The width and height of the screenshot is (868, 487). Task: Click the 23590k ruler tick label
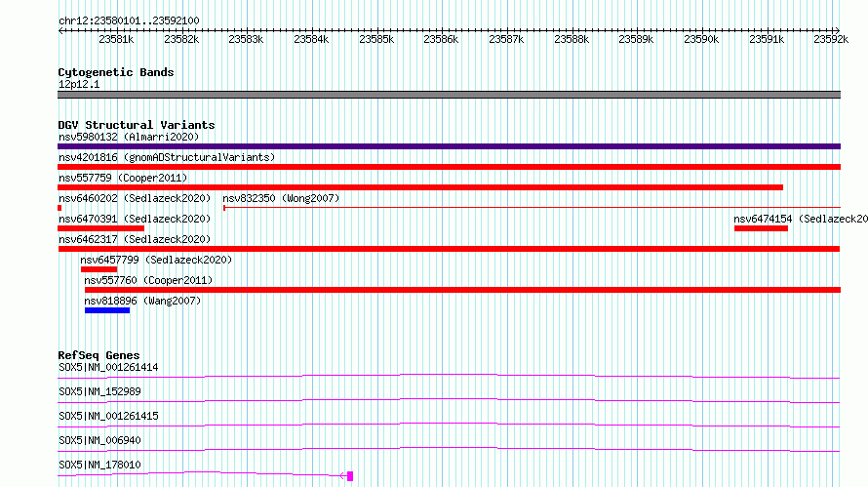tap(701, 39)
